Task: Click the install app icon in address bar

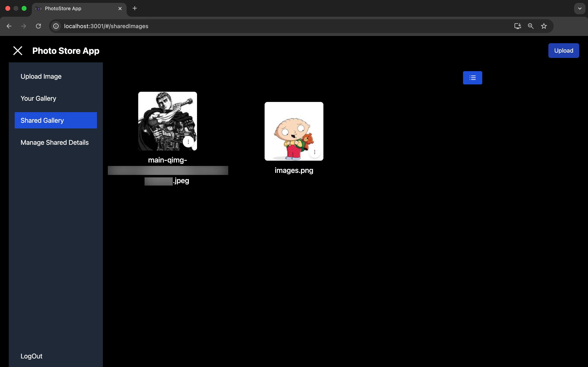Action: (x=518, y=26)
